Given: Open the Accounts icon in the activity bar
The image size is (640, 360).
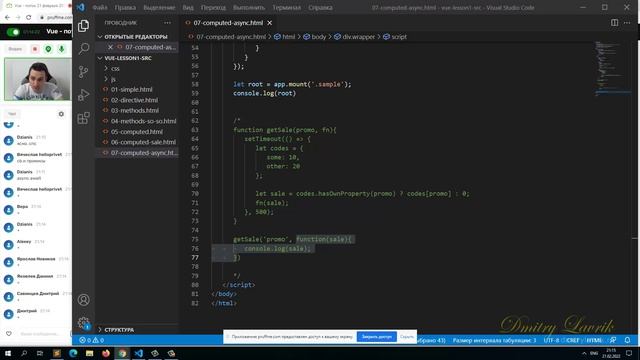Looking at the screenshot, I should pyautogui.click(x=84, y=300).
